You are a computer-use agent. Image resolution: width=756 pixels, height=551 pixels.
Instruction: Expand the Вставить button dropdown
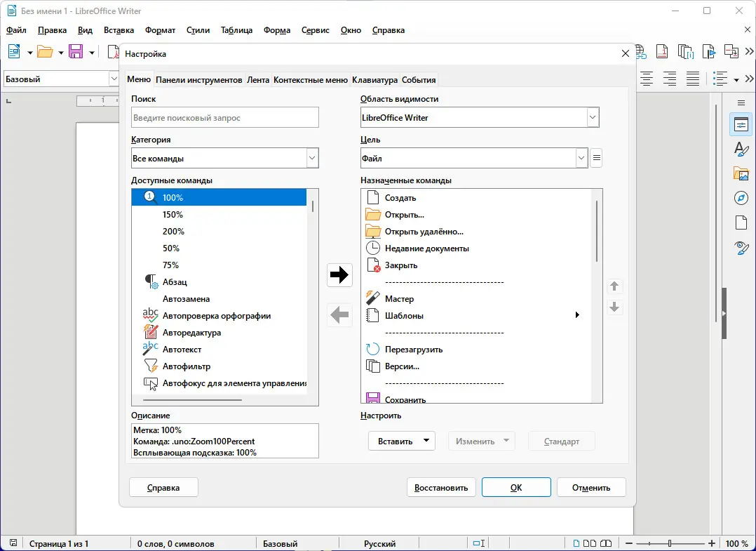coord(426,441)
